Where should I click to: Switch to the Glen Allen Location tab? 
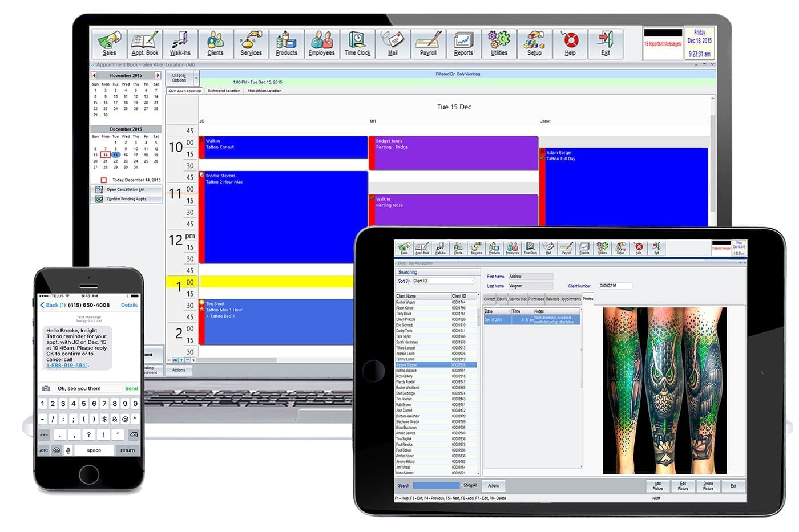184,91
